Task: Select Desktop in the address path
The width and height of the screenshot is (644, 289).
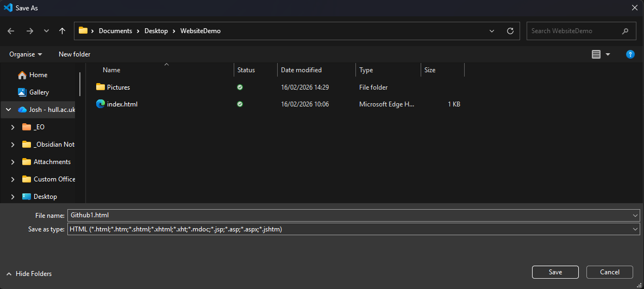Action: pos(156,31)
